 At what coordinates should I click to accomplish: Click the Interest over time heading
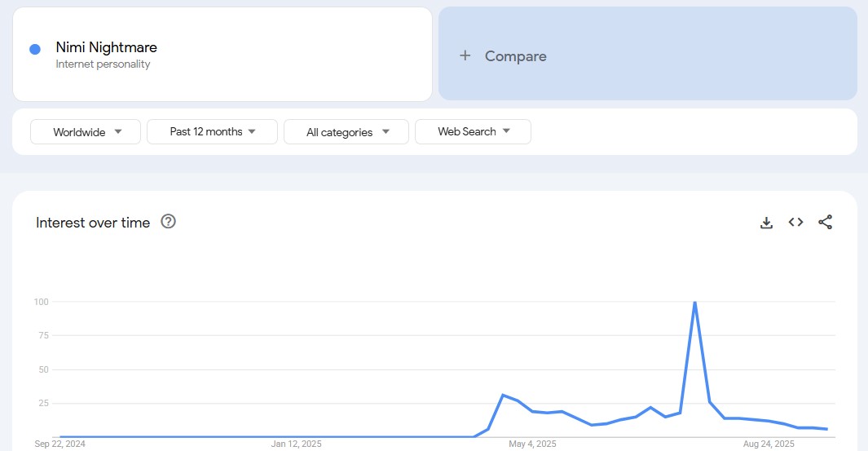coord(93,223)
